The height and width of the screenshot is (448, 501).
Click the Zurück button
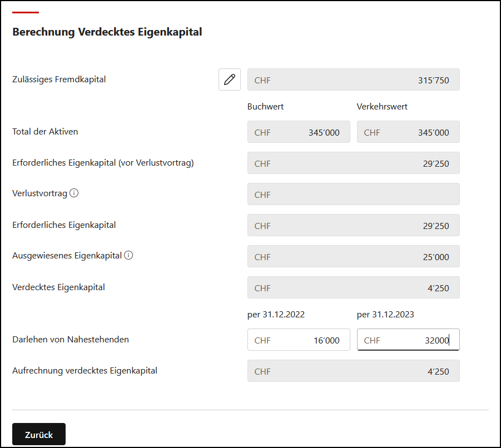pos(39,434)
